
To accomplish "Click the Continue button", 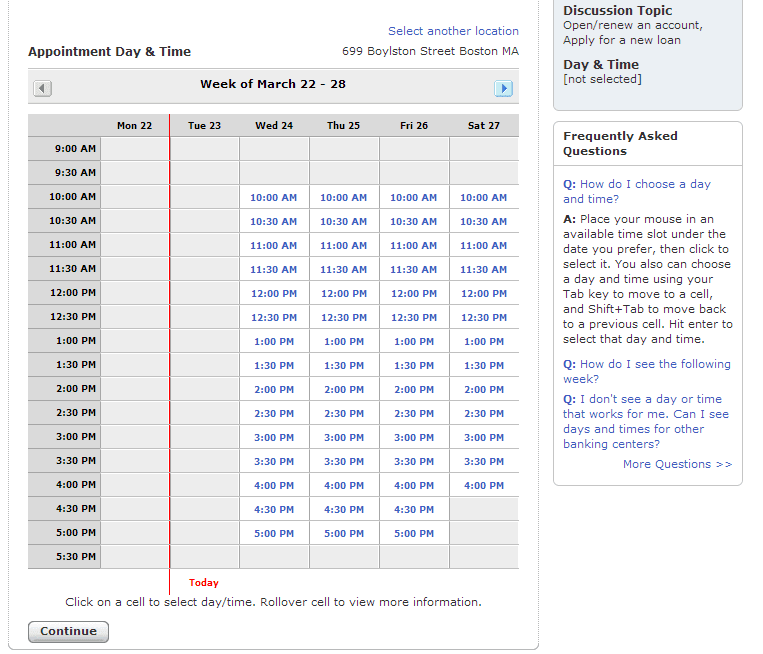I will (68, 632).
